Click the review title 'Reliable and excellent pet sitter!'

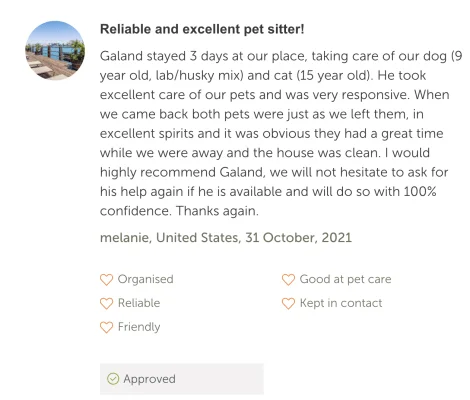[x=202, y=29]
